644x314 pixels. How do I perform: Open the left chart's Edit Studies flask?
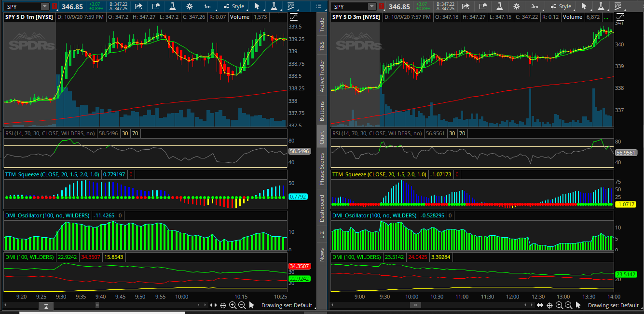point(173,7)
